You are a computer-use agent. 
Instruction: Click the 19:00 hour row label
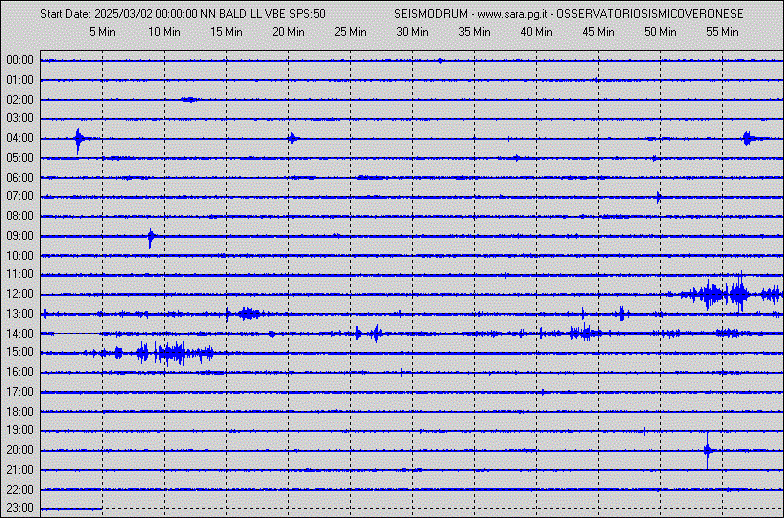(x=20, y=430)
